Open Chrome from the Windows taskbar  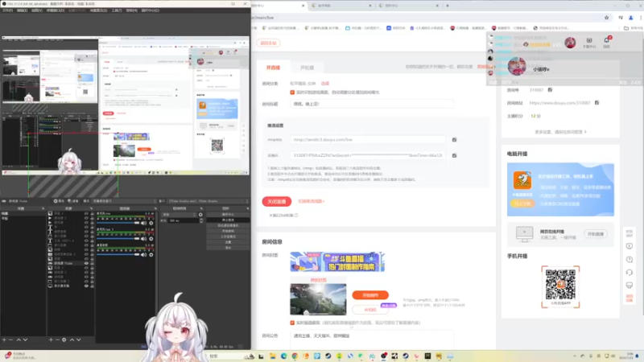point(295,356)
